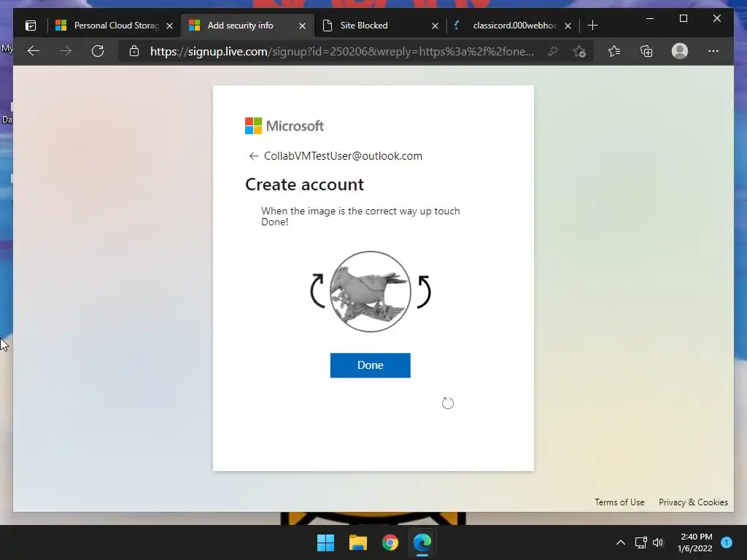The width and height of the screenshot is (747, 560).
Task: Open Collections panel
Action: (x=646, y=51)
